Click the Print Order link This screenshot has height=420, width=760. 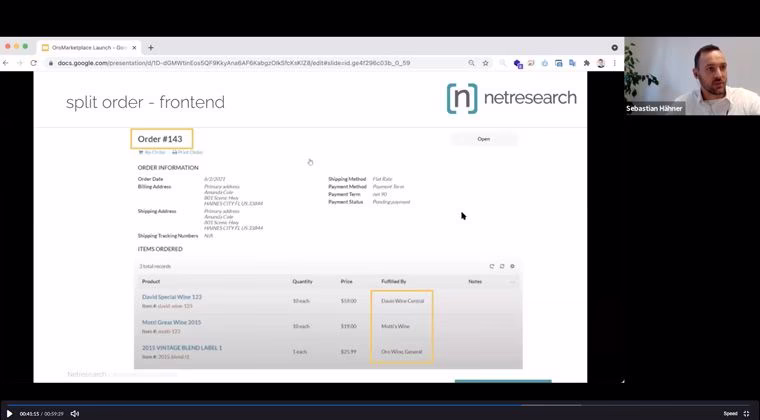(x=188, y=152)
